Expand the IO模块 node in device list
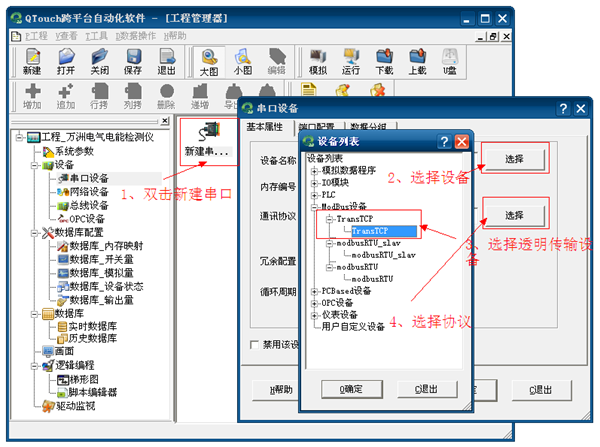 click(x=315, y=183)
